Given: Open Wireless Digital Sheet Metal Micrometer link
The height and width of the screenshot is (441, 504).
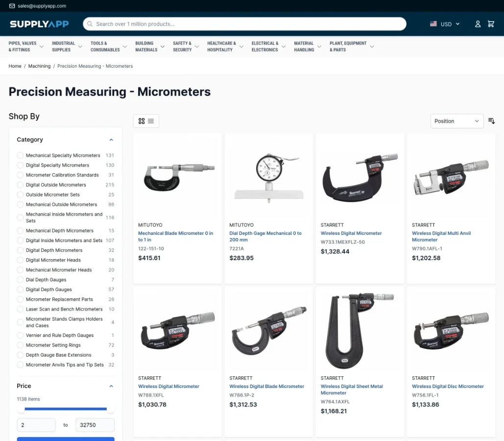Looking at the screenshot, I should point(352,390).
